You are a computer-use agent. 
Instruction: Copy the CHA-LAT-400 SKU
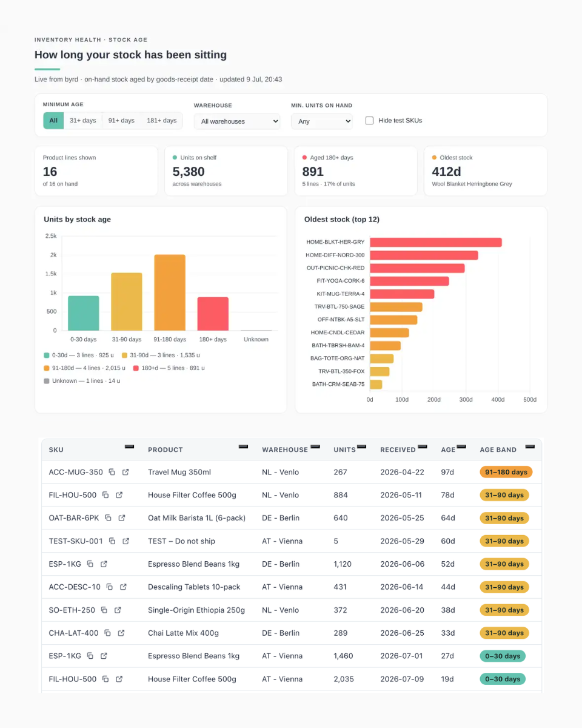point(107,633)
